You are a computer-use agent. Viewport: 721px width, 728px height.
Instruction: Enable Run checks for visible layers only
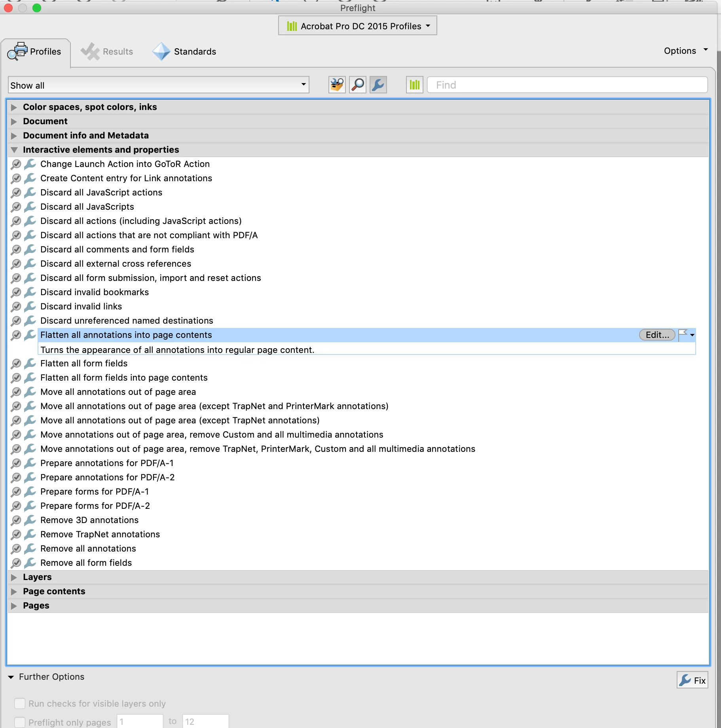[x=20, y=703]
